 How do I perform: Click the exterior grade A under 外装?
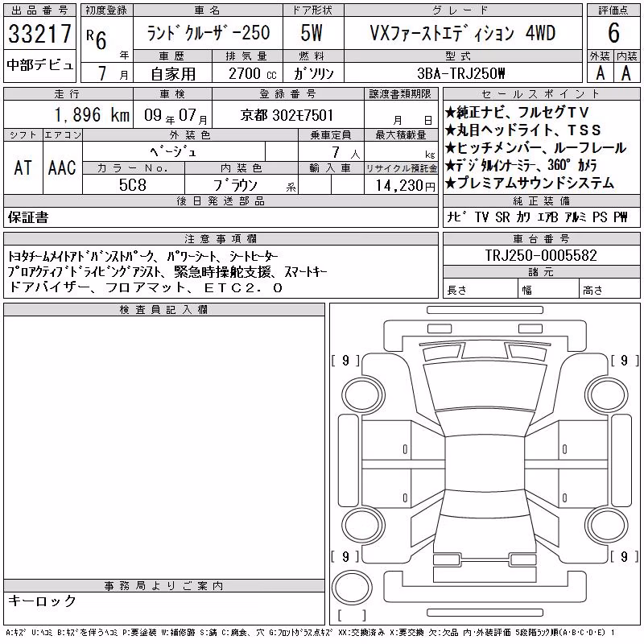click(600, 73)
